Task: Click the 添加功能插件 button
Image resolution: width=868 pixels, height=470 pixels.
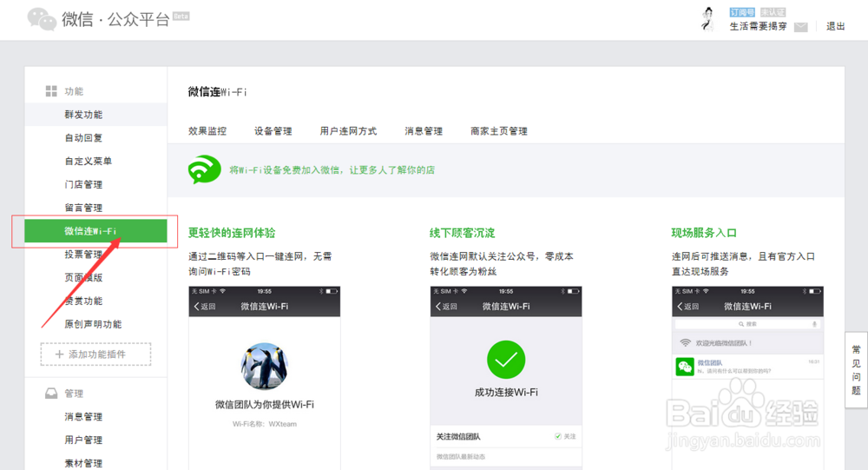Action: click(x=95, y=354)
